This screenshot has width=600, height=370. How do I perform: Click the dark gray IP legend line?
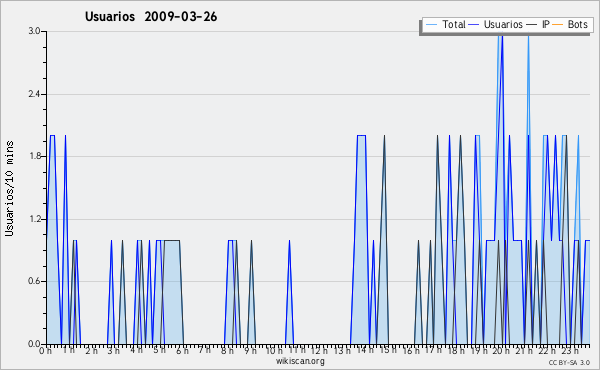click(532, 25)
